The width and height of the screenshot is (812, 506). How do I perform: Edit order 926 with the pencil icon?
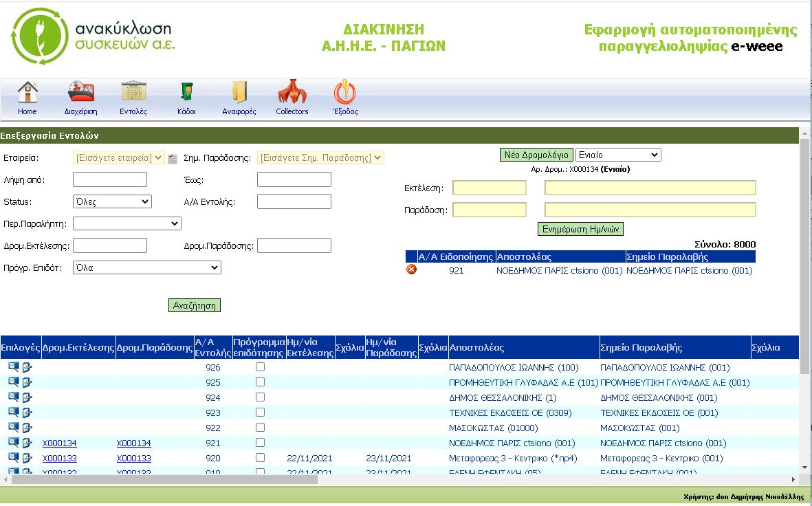(27, 367)
